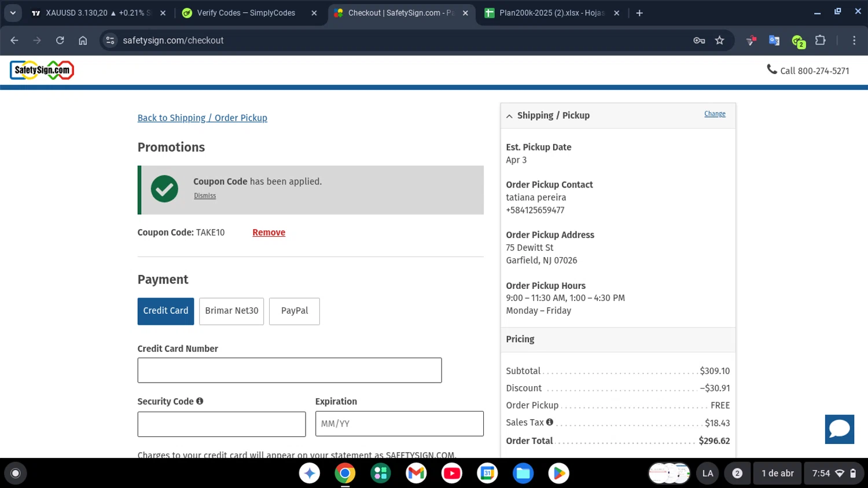
Task: Click the Sales Tax info icon
Action: tap(550, 422)
